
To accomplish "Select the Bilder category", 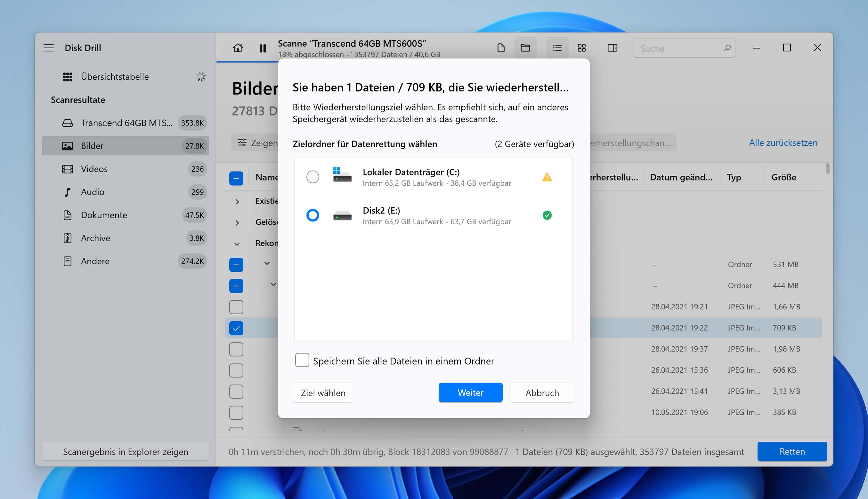I will pyautogui.click(x=126, y=146).
